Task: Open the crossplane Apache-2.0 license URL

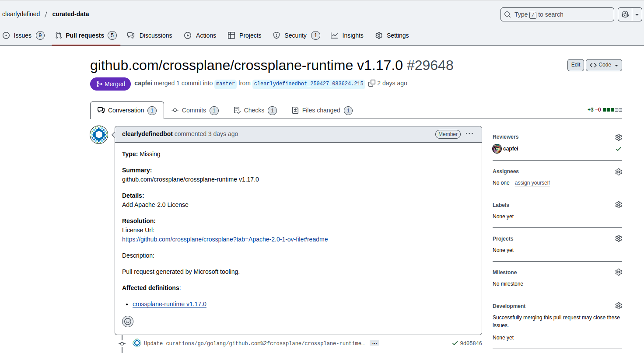Action: click(225, 239)
